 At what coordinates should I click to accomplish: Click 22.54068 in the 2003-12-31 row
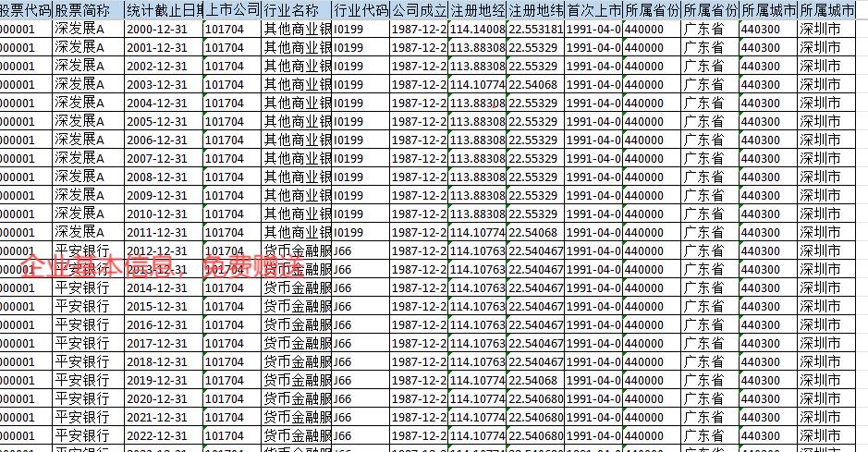[x=535, y=85]
